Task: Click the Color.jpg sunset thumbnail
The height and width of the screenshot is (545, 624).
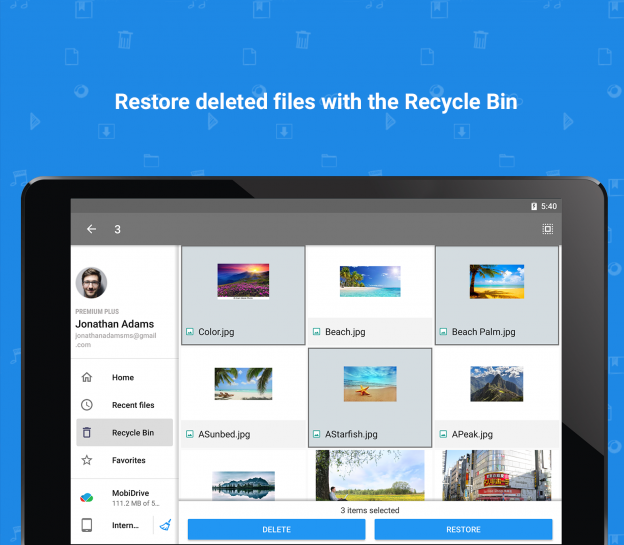Action: point(243,281)
